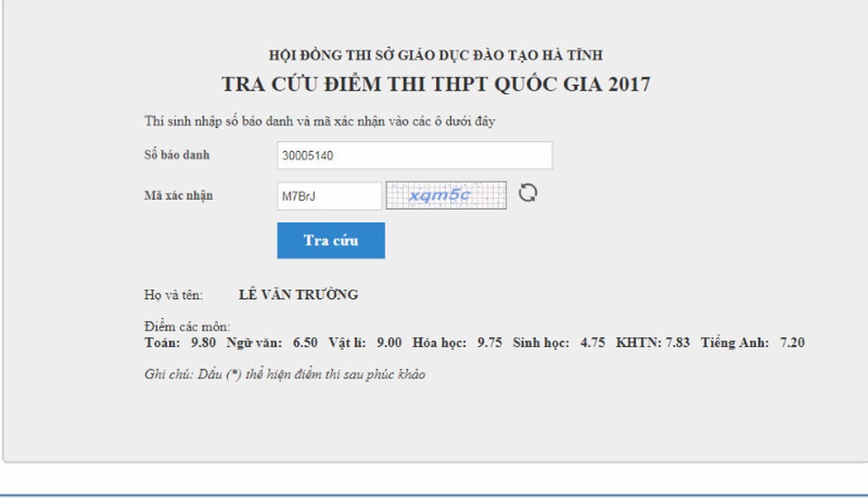Click the Tiếng Anh score 7.20
868x498 pixels.
pos(792,343)
